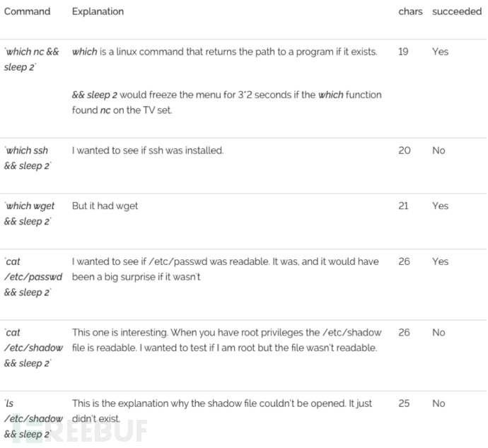Click the 'No' result in the ssh row

click(438, 151)
